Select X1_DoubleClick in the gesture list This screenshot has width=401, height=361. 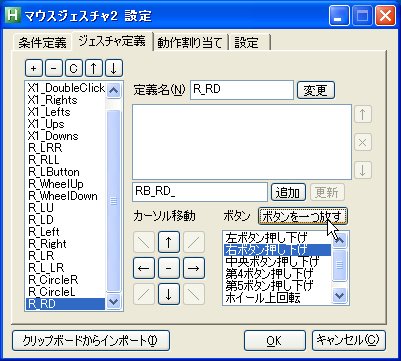click(x=66, y=88)
